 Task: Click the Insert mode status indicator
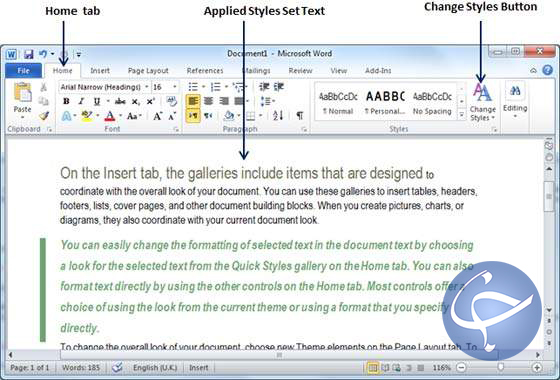pos(199,367)
